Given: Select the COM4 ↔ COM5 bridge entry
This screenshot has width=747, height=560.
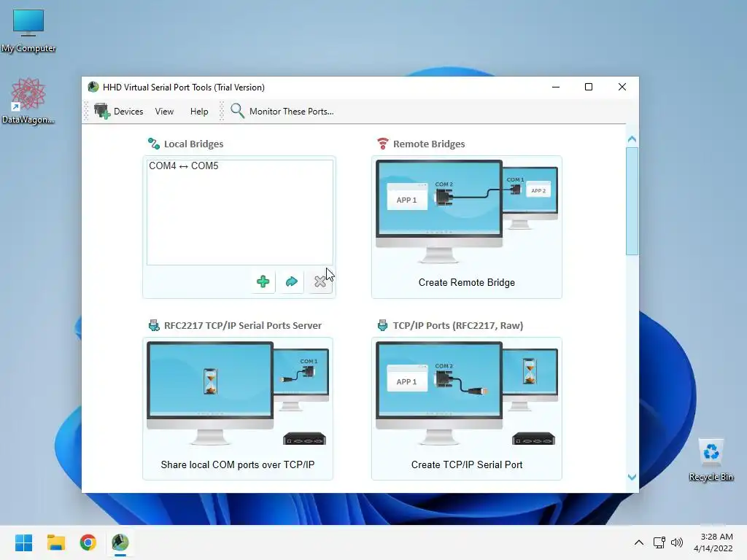Looking at the screenshot, I should click(183, 166).
